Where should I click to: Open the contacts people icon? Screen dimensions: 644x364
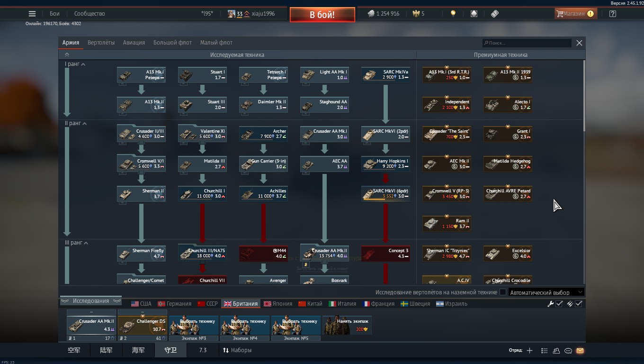[556, 351]
